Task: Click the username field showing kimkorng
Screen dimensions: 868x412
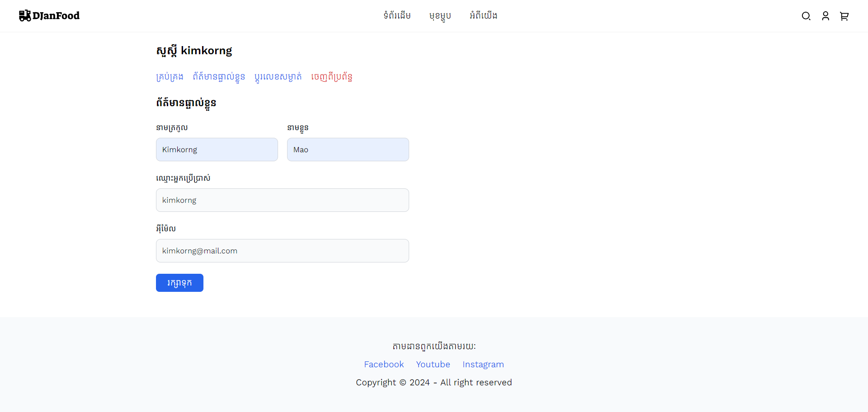Action: click(x=283, y=200)
